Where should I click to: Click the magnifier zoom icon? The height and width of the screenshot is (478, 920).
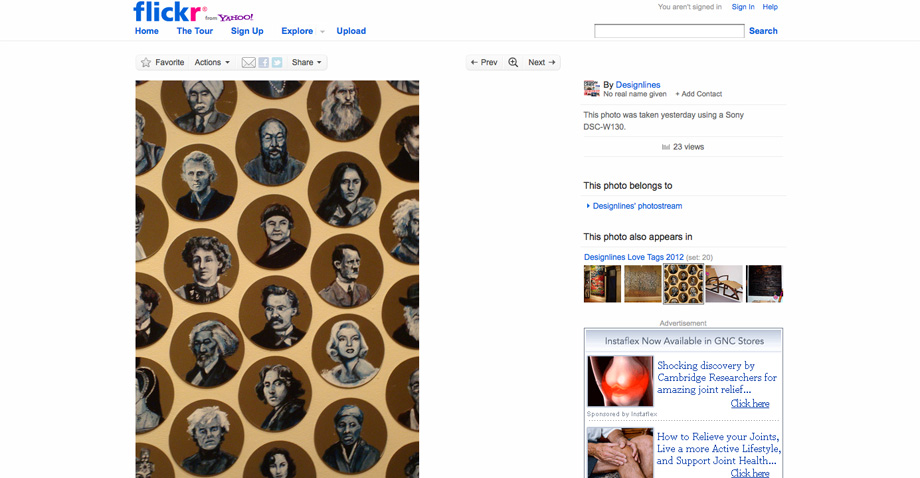click(x=513, y=63)
